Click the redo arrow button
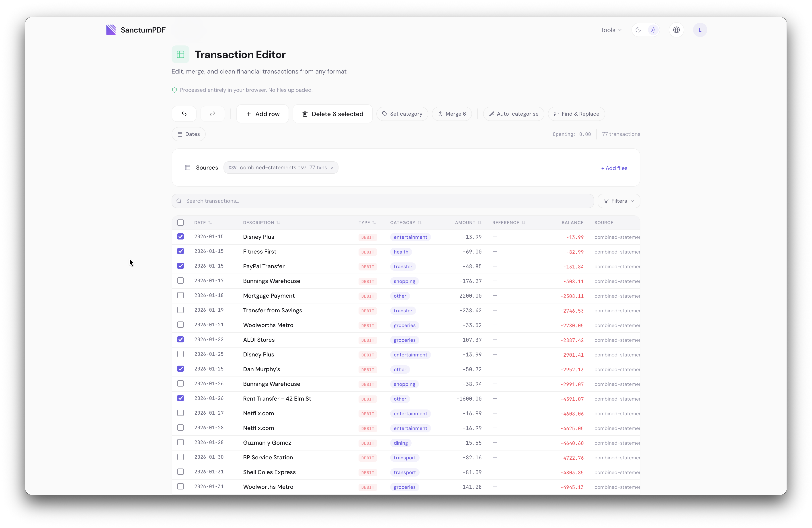Screen dimensions: 812x528 tap(213, 114)
